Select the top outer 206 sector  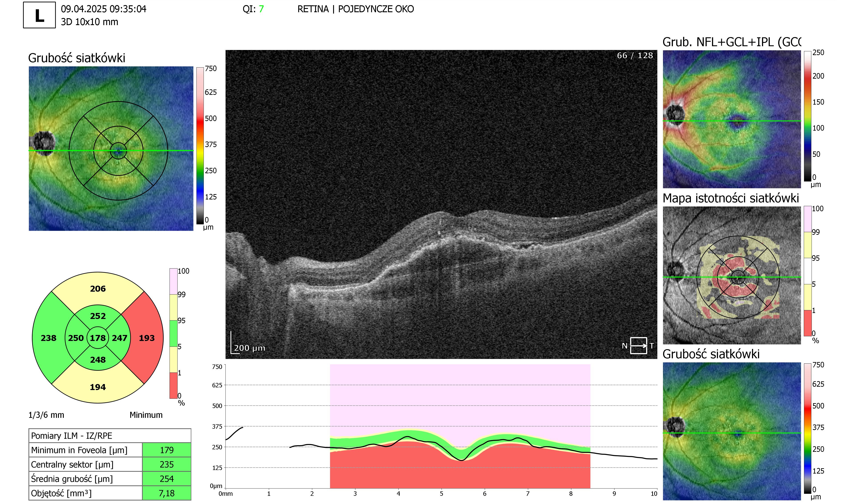point(98,289)
